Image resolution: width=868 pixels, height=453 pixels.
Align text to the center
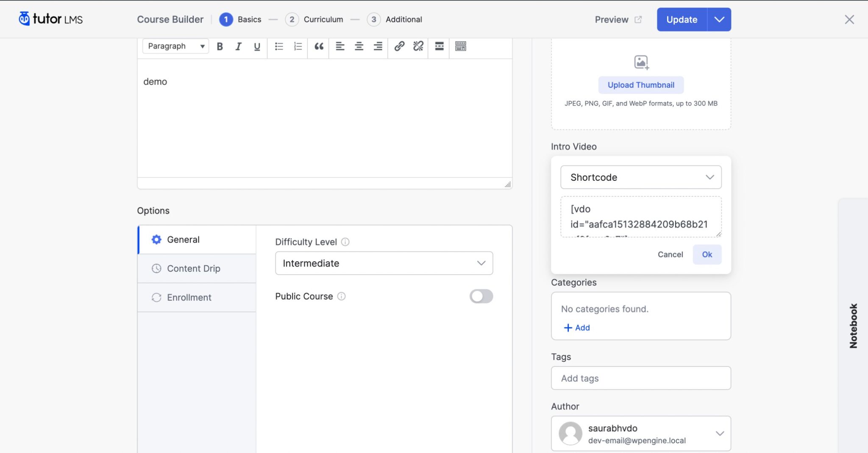[x=359, y=47]
